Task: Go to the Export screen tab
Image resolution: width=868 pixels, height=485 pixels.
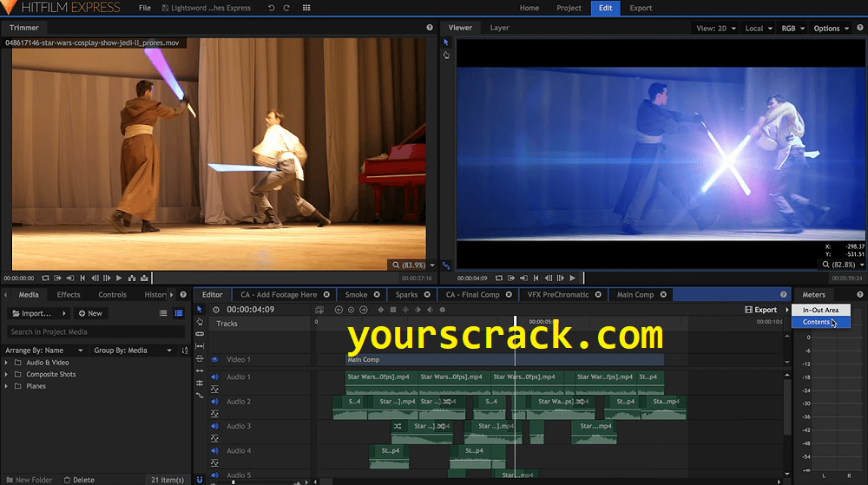Action: coord(641,8)
